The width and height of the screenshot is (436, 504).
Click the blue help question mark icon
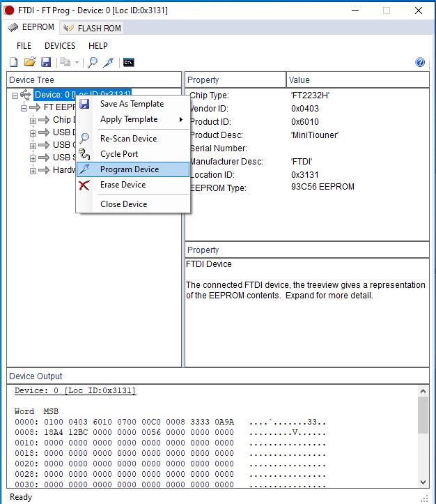(x=420, y=62)
